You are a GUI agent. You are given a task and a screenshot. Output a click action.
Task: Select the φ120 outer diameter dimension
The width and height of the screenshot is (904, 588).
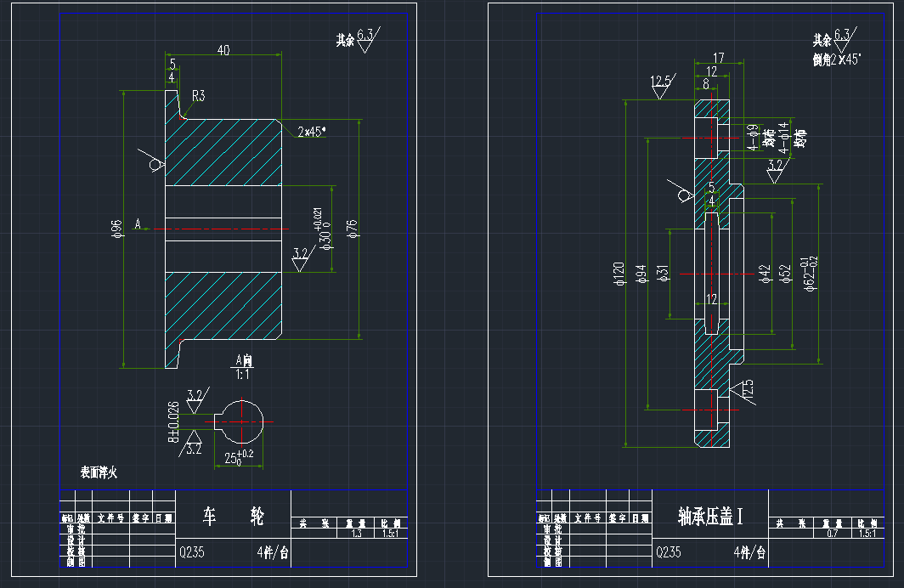tap(619, 274)
